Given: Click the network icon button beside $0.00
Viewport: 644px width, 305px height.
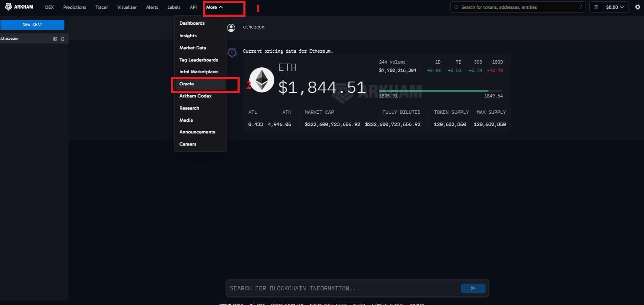Looking at the screenshot, I should [596, 7].
